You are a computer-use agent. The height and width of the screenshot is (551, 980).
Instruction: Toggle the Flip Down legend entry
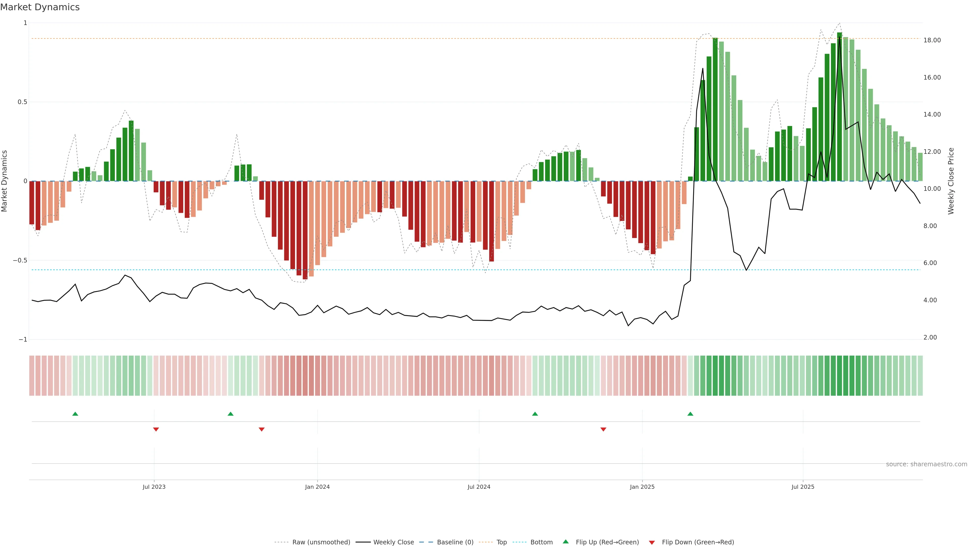click(698, 542)
